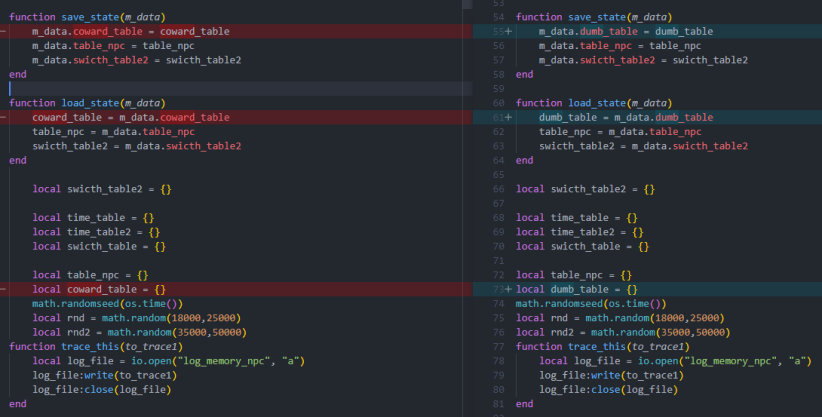Click the plus marker on line 73
Viewport: 822px width, 417px height.
pos(508,289)
